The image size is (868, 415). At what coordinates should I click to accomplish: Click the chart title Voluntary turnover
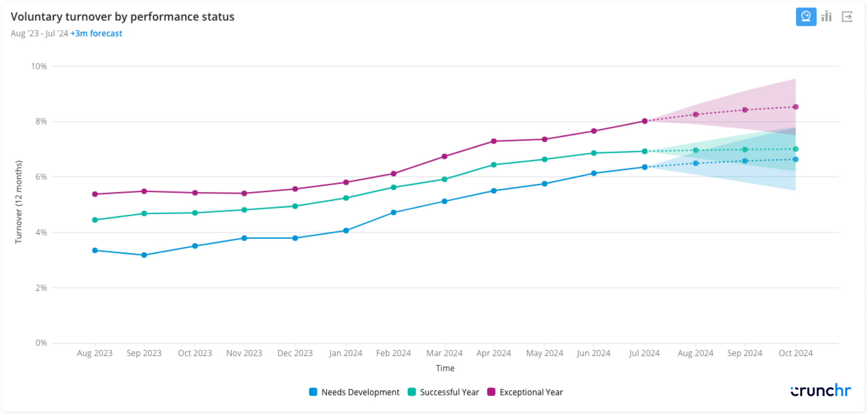pos(123,17)
